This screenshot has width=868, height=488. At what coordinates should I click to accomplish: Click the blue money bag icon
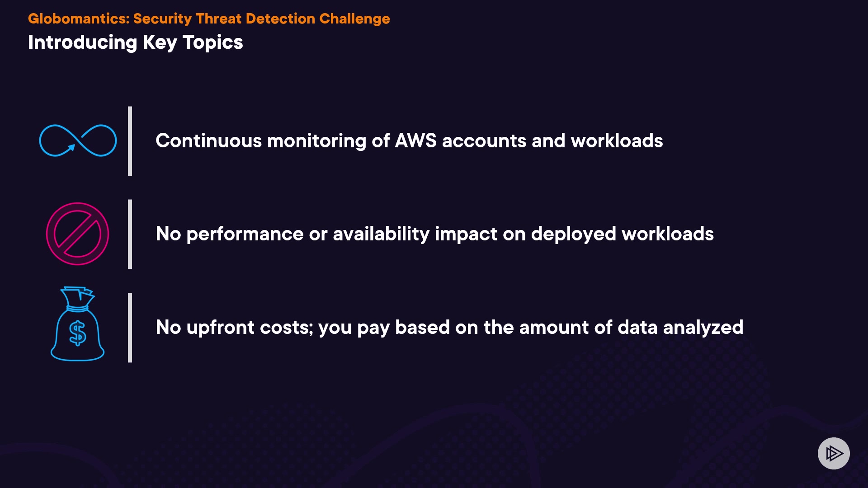click(77, 324)
